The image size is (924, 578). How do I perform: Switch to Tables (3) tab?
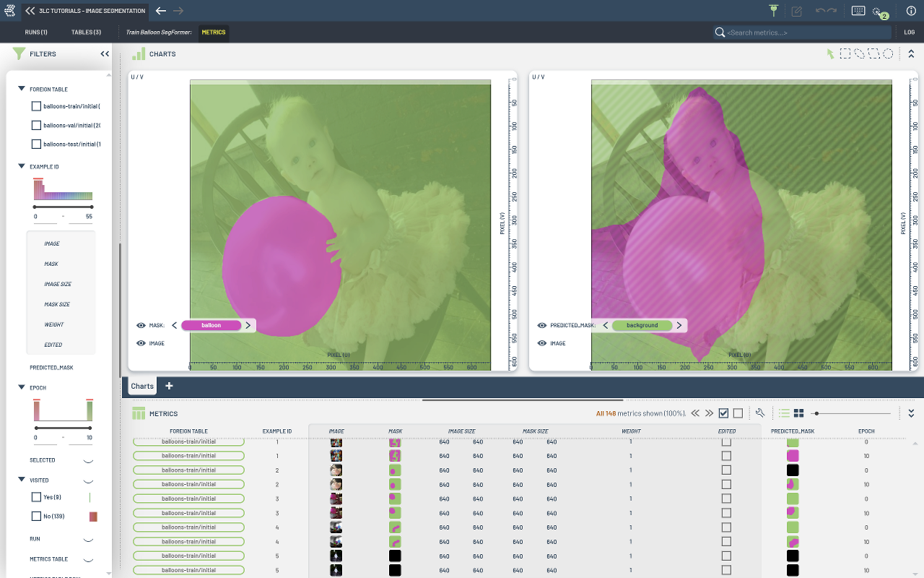click(86, 33)
